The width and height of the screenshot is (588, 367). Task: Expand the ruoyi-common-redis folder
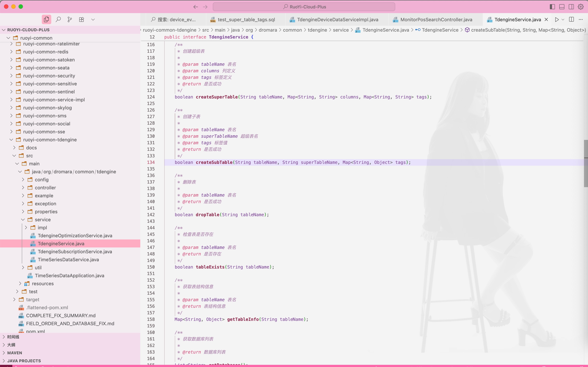(46, 52)
